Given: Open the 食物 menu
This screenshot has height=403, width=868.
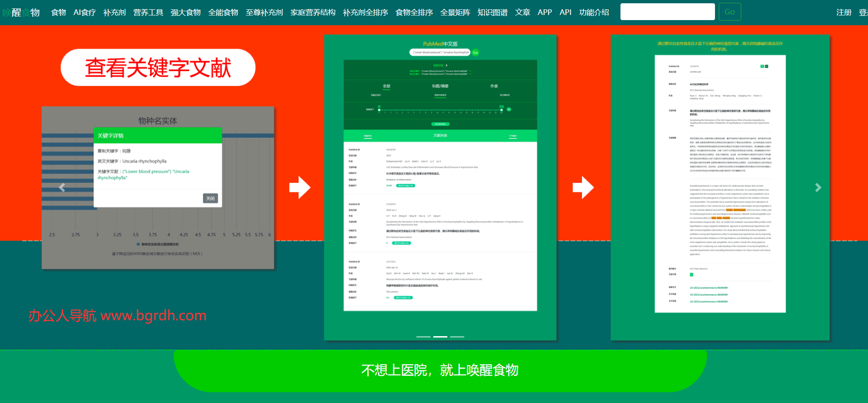Looking at the screenshot, I should click(58, 13).
